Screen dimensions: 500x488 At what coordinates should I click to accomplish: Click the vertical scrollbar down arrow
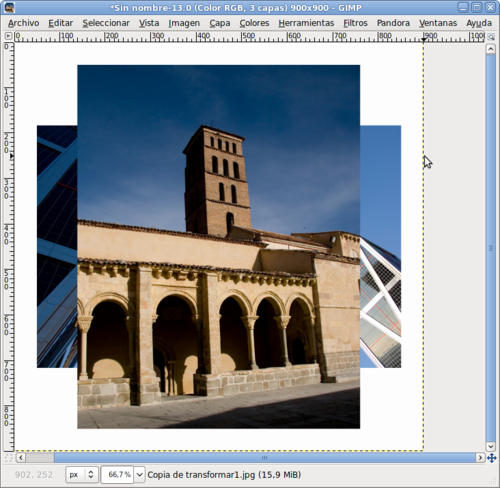pyautogui.click(x=491, y=446)
